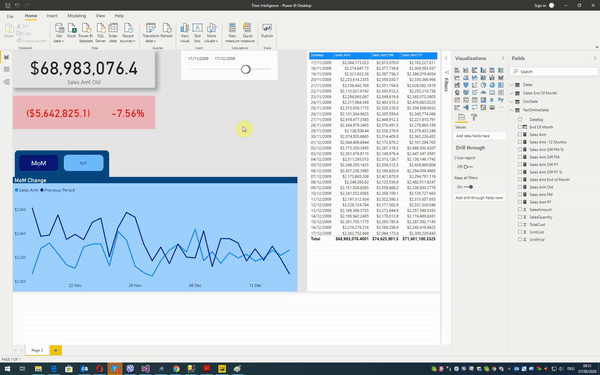This screenshot has width=600, height=375.
Task: Click the New measure icon
Action: (x=232, y=33)
